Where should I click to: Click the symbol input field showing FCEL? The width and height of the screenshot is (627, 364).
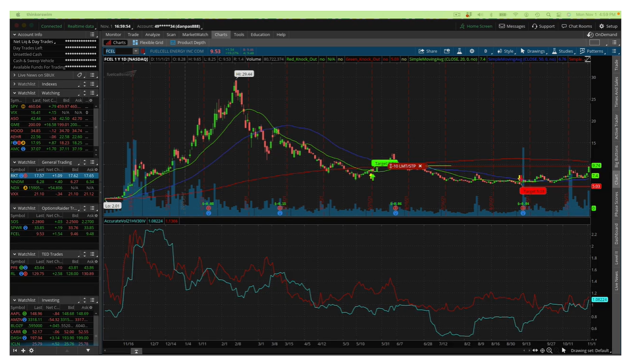pos(118,51)
